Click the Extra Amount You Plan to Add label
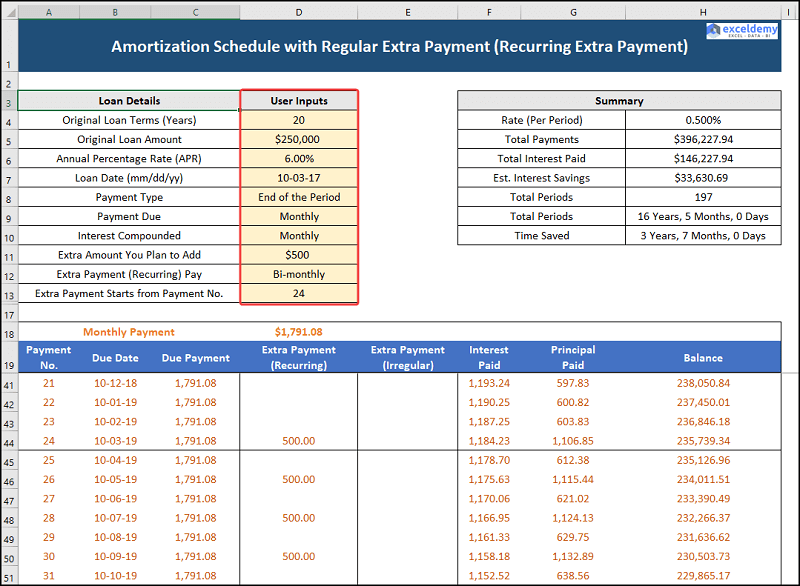The width and height of the screenshot is (800, 586). pos(129,255)
